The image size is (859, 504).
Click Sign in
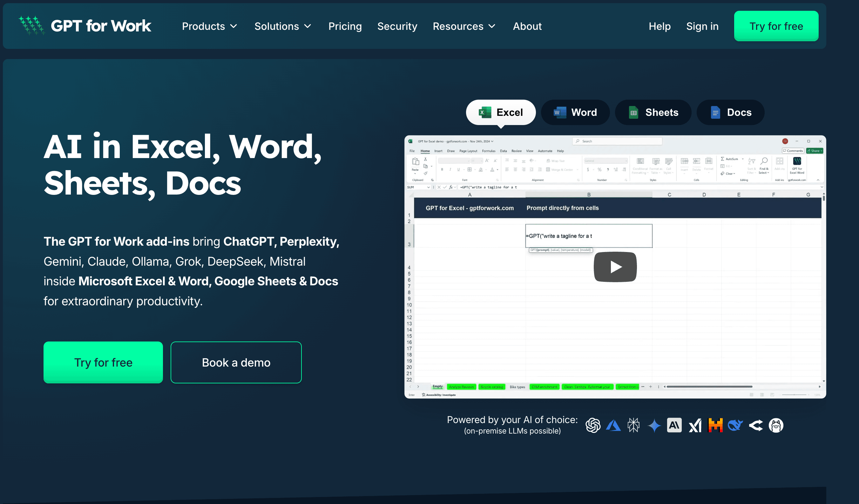(702, 26)
